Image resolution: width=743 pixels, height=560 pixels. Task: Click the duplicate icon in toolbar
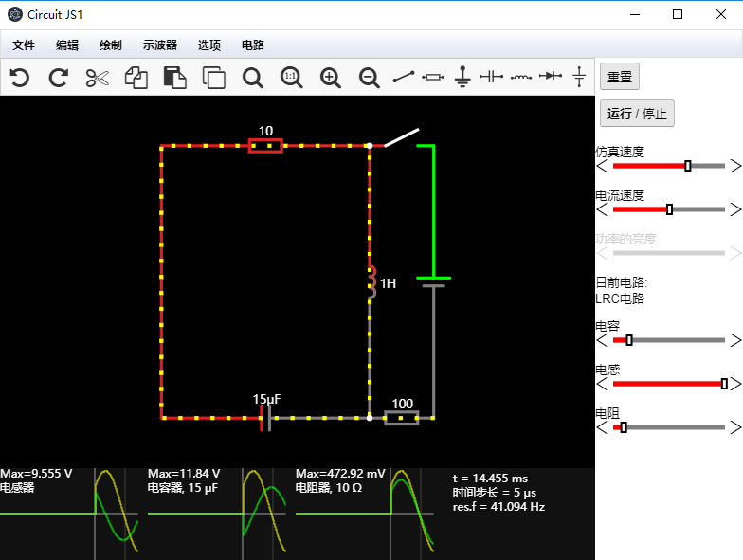pos(214,78)
